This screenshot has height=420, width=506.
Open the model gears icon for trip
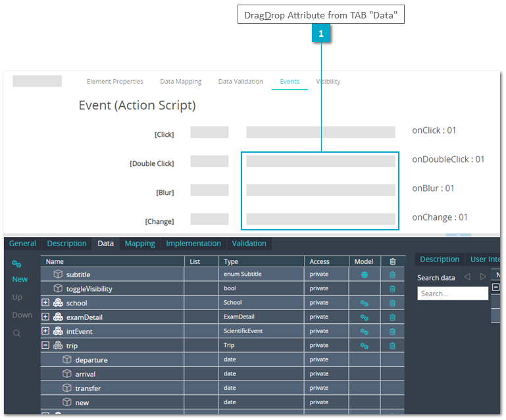(x=365, y=346)
